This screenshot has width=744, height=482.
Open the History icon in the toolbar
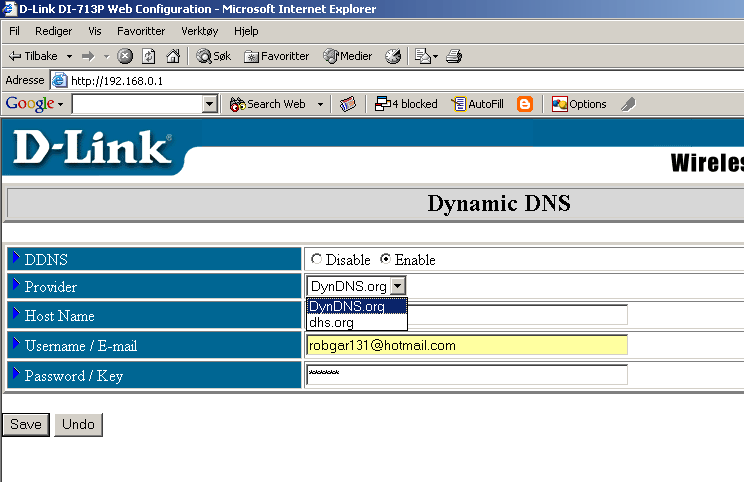tap(393, 56)
